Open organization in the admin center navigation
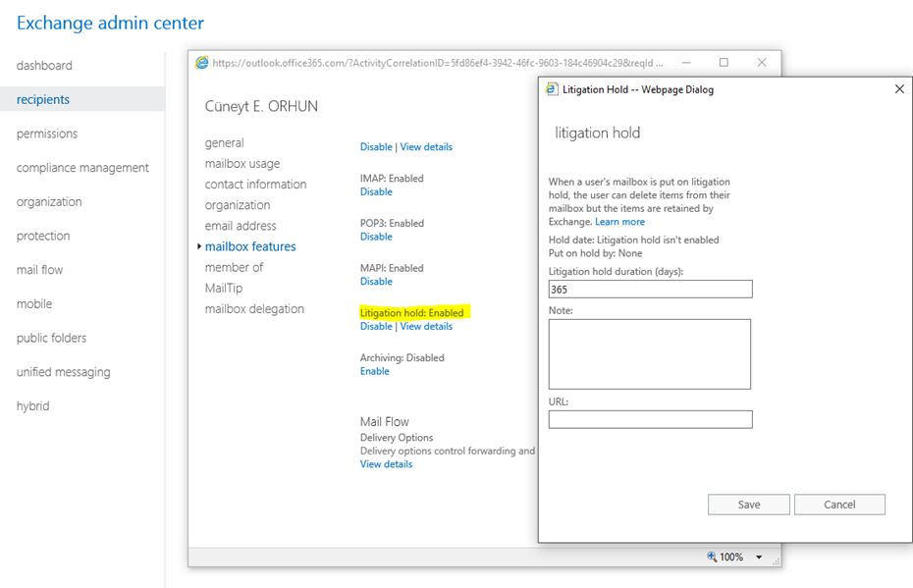 [x=49, y=201]
